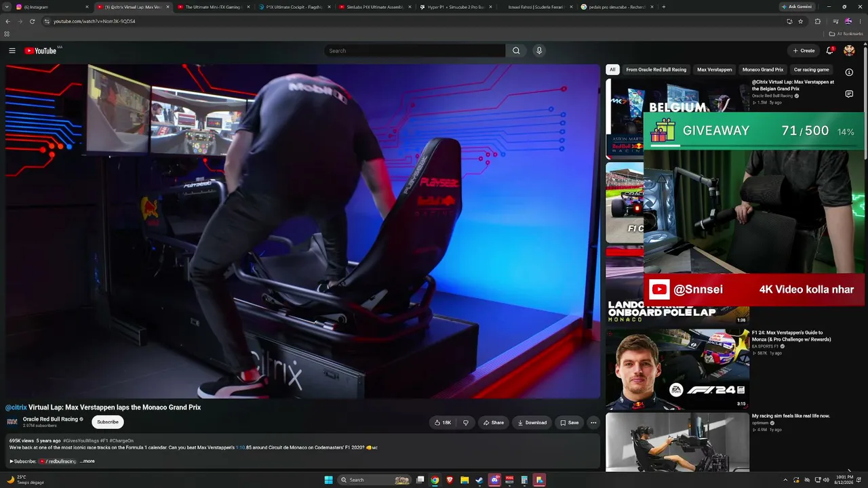The width and height of the screenshot is (868, 488).
Task: Launch Chrome from the taskbar
Action: pos(435,480)
